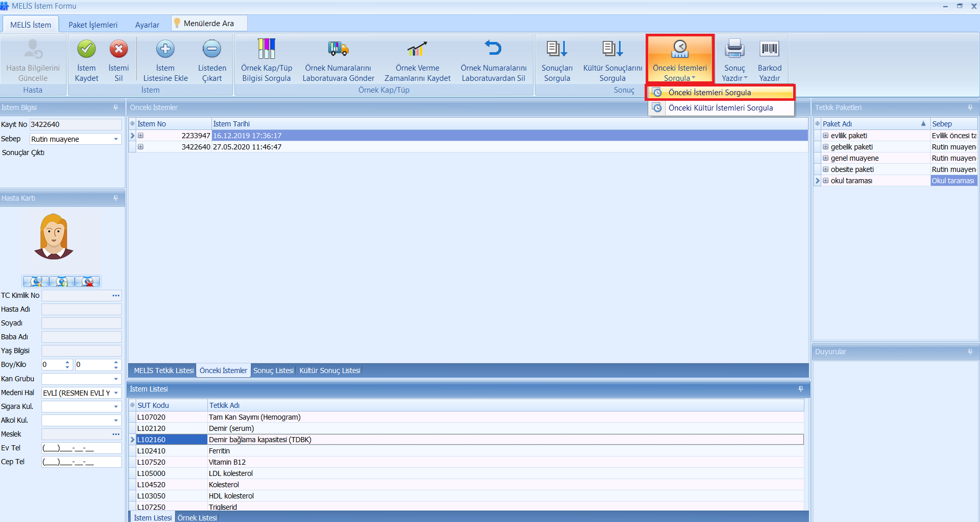This screenshot has width=980, height=522.
Task: Sort by the SUT Kodu column header
Action: 172,405
